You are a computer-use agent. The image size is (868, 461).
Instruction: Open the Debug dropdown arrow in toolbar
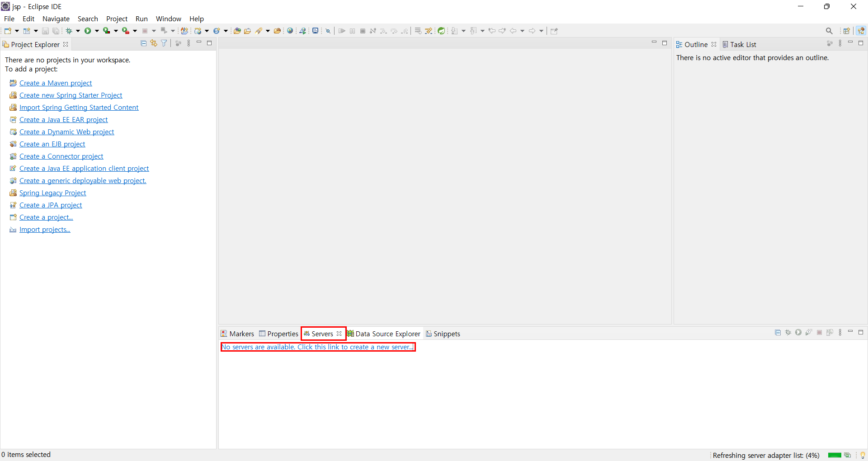[78, 31]
